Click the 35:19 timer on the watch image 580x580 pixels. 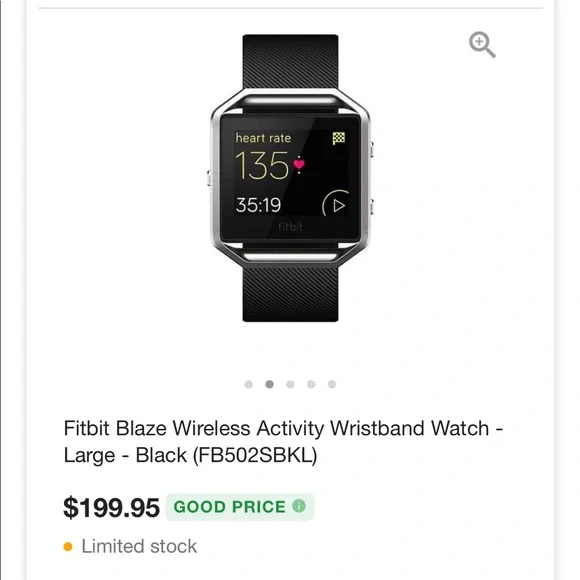(258, 205)
